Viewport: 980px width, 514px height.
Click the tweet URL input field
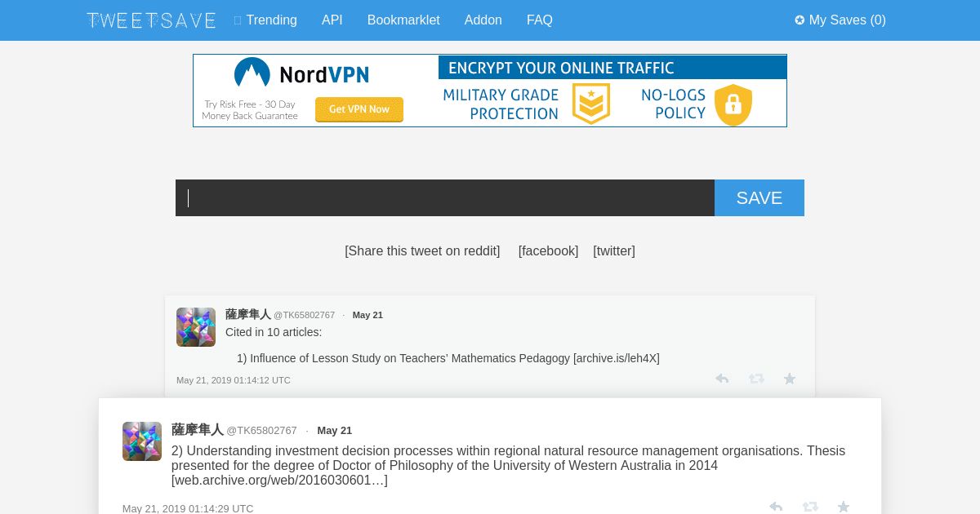[445, 198]
